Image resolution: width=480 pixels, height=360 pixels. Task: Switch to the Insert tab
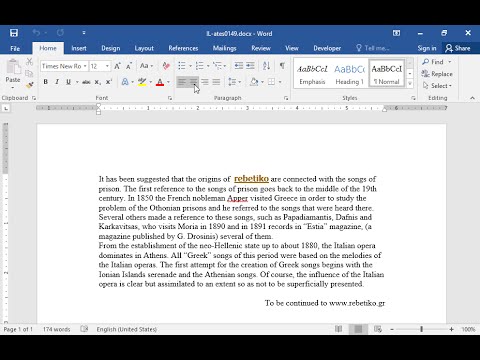tap(79, 48)
